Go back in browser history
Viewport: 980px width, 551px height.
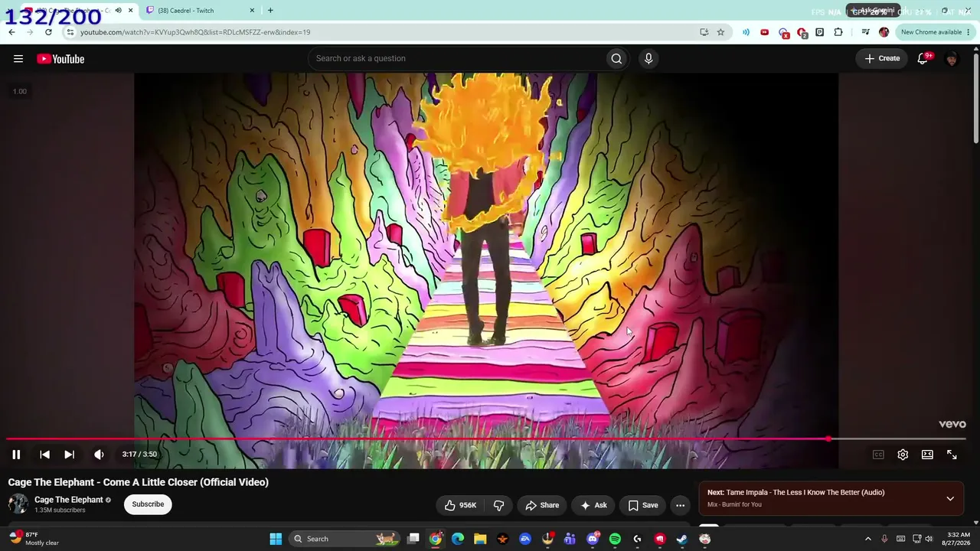[11, 32]
